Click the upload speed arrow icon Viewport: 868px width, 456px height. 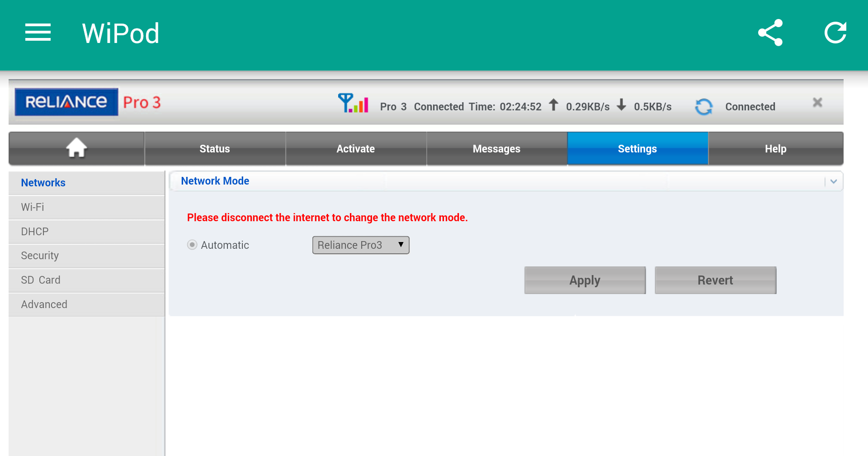[x=553, y=105]
